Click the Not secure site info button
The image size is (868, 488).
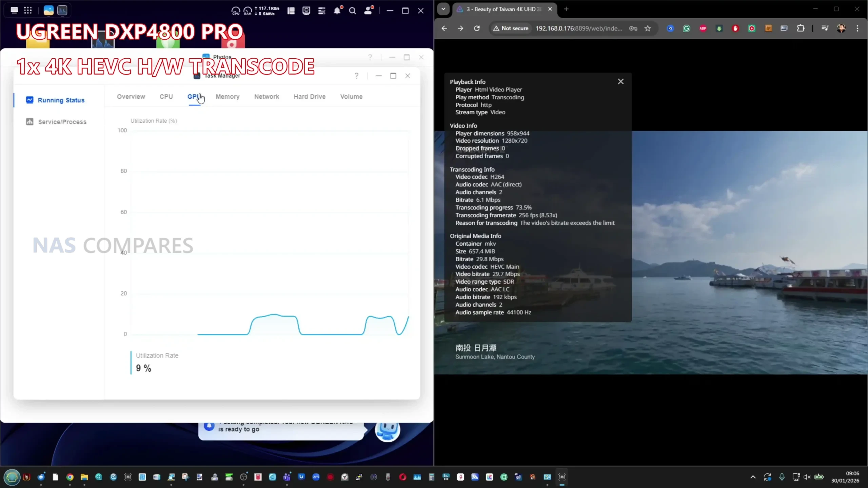coord(511,28)
